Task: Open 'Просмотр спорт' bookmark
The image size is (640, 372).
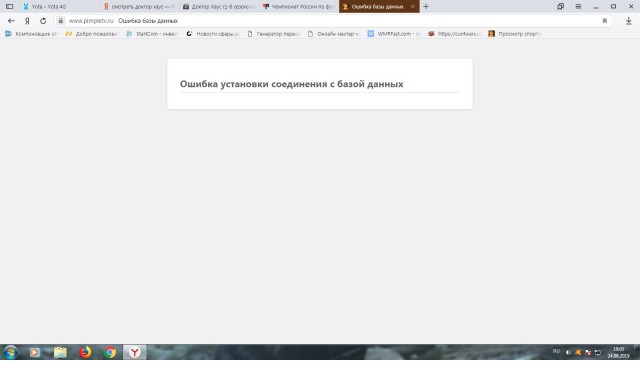Action: (x=515, y=34)
